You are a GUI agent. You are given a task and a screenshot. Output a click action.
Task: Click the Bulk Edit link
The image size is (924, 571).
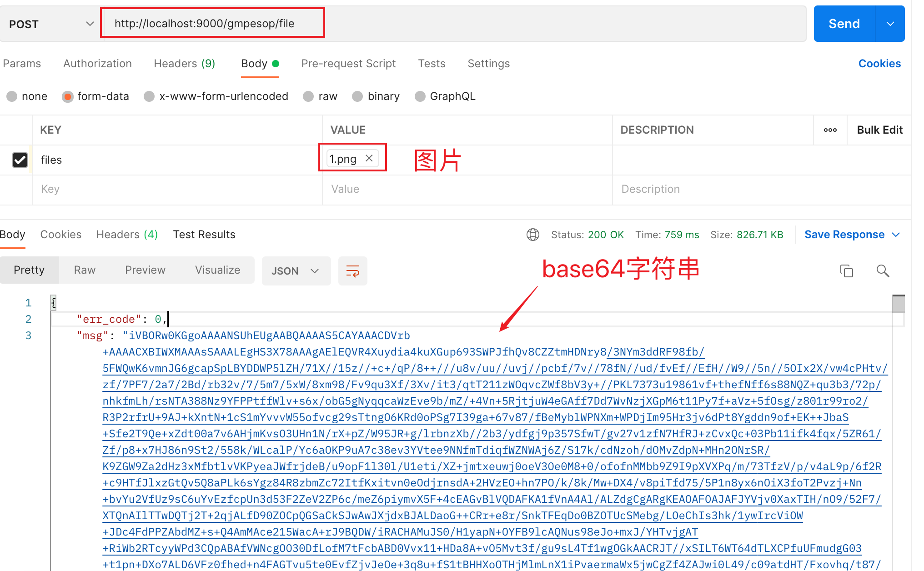[x=879, y=130]
